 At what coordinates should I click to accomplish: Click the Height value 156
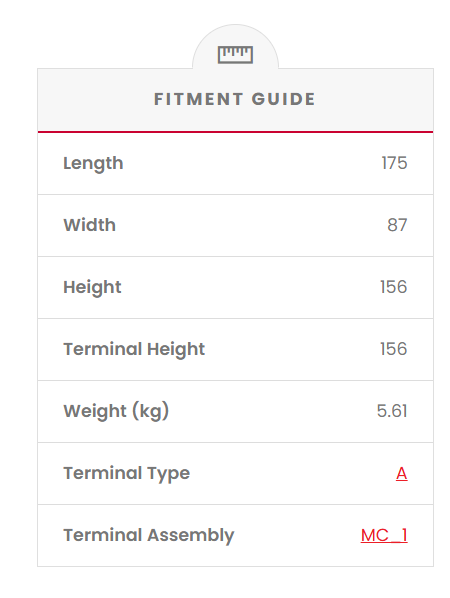(394, 287)
